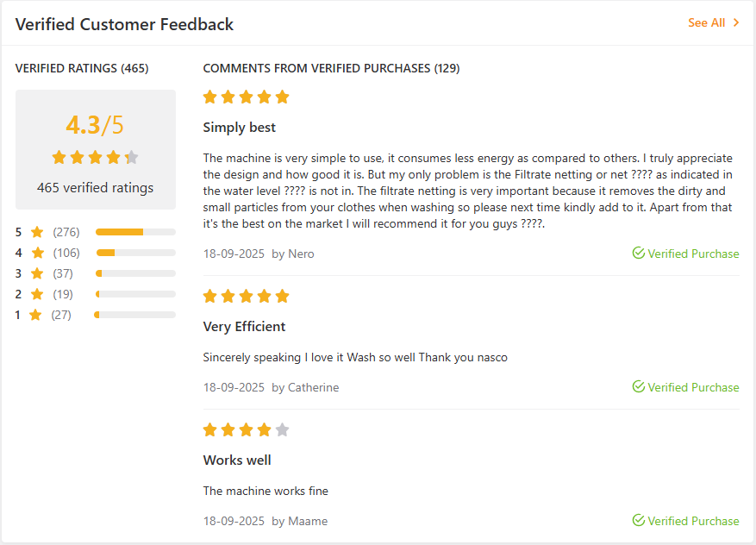This screenshot has height=545, width=756.
Task: Click the star icon in 2-star row
Action: point(37,294)
